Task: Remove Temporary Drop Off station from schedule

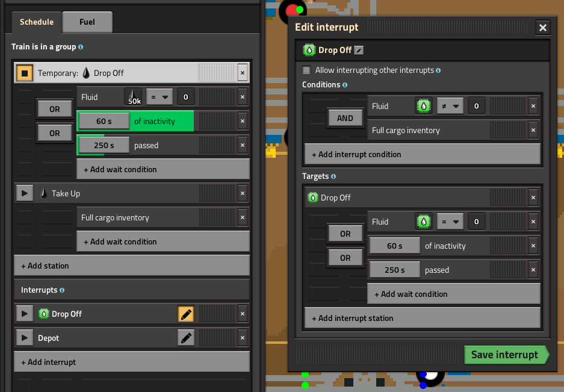Action: pyautogui.click(x=243, y=73)
